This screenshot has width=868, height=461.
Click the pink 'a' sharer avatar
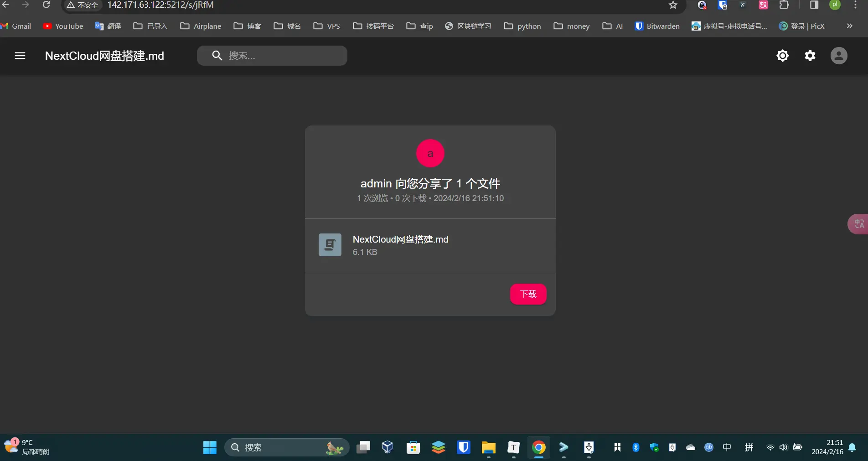click(x=430, y=153)
